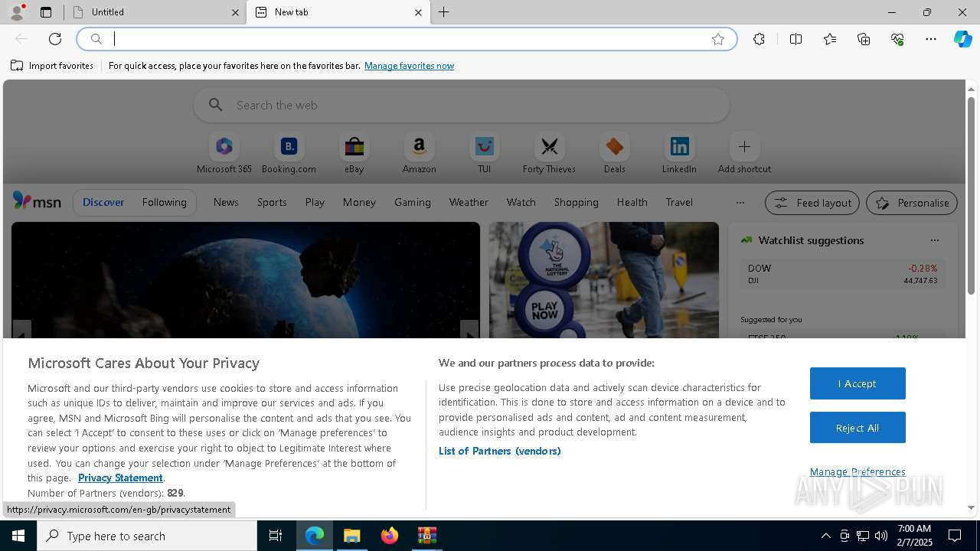Switch to the Following feed tab
980x551 pixels.
tap(164, 202)
